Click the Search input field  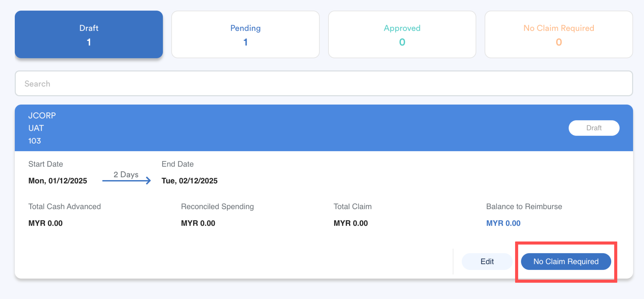click(324, 83)
